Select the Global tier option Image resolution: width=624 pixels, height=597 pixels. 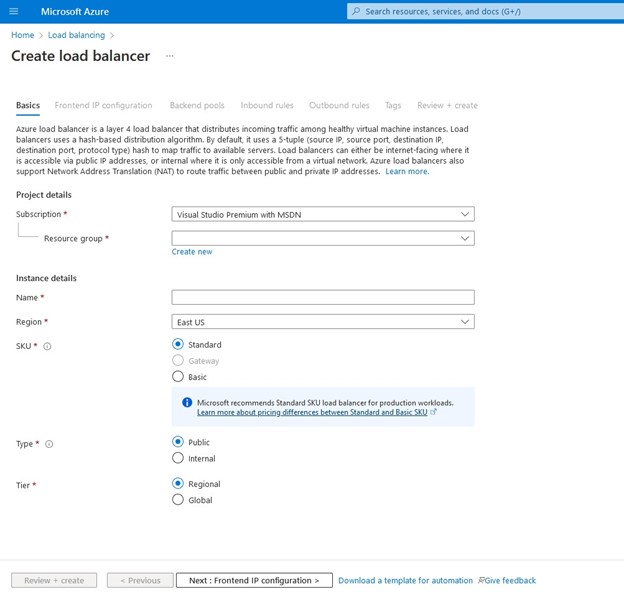[x=178, y=499]
